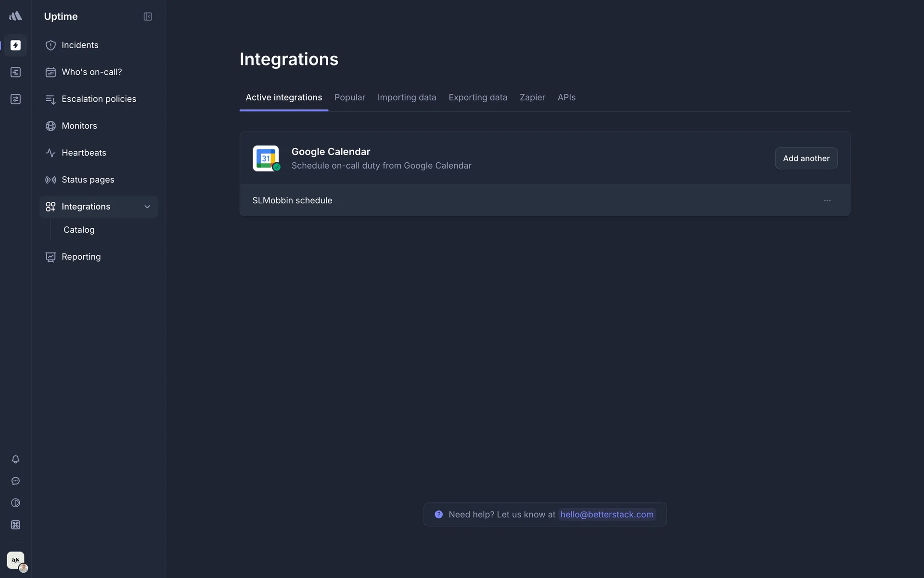The image size is (924, 578).
Task: Open the chat support bubble icon
Action: pyautogui.click(x=15, y=481)
